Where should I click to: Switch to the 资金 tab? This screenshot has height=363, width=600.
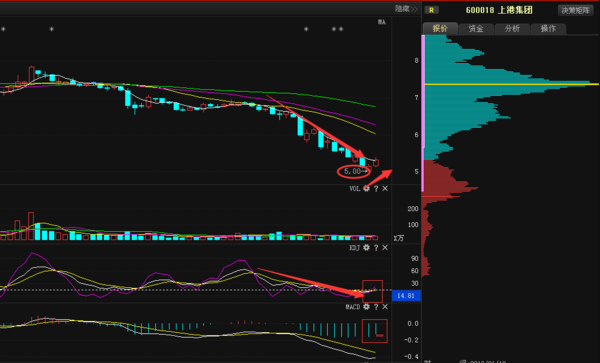tap(476, 29)
